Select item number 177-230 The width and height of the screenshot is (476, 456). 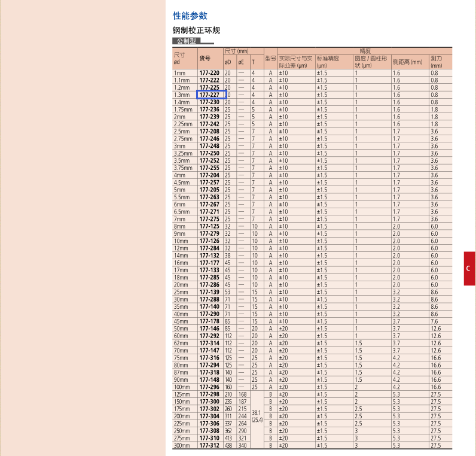209,102
